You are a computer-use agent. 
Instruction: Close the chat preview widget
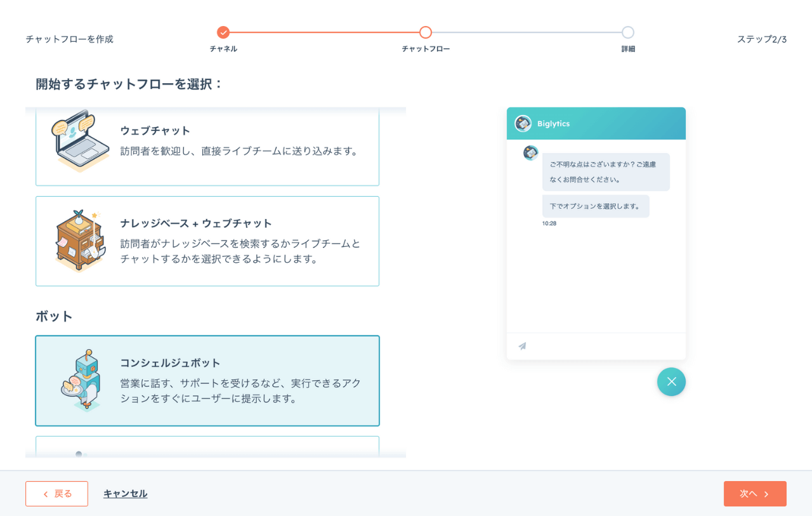[671, 382]
